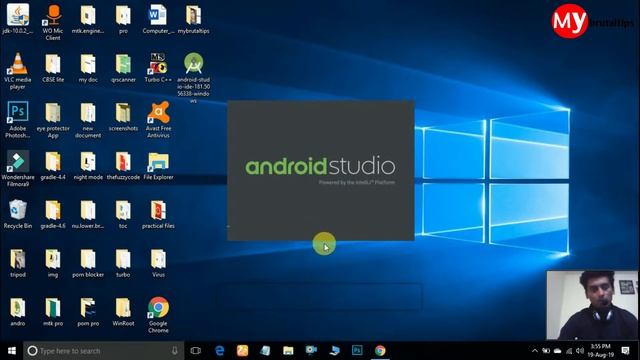Screen dimensions: 640x360
Task: Click the practical files folder
Action: (x=158, y=214)
